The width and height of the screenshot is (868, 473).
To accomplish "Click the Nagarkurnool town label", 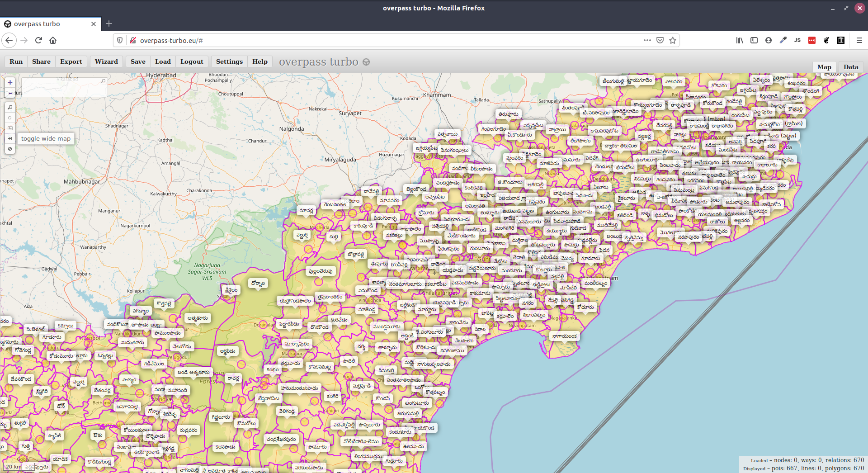I will [x=135, y=226].
